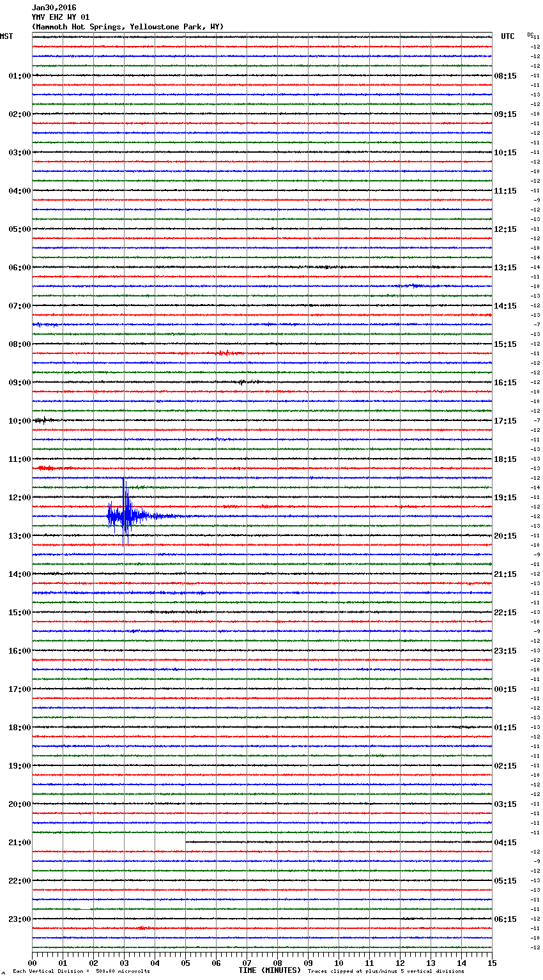Click the 09:00 MST row label
543x980 pixels.
[20, 383]
